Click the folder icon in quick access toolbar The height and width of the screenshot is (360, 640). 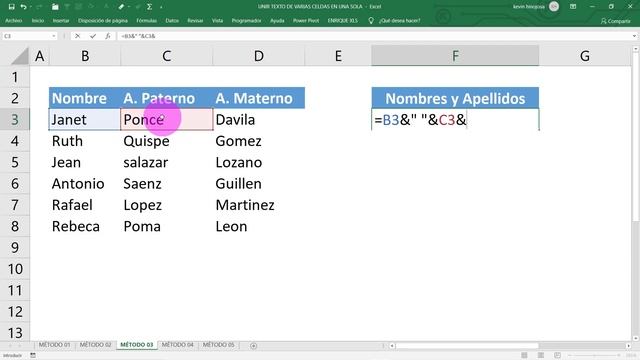(55, 7)
